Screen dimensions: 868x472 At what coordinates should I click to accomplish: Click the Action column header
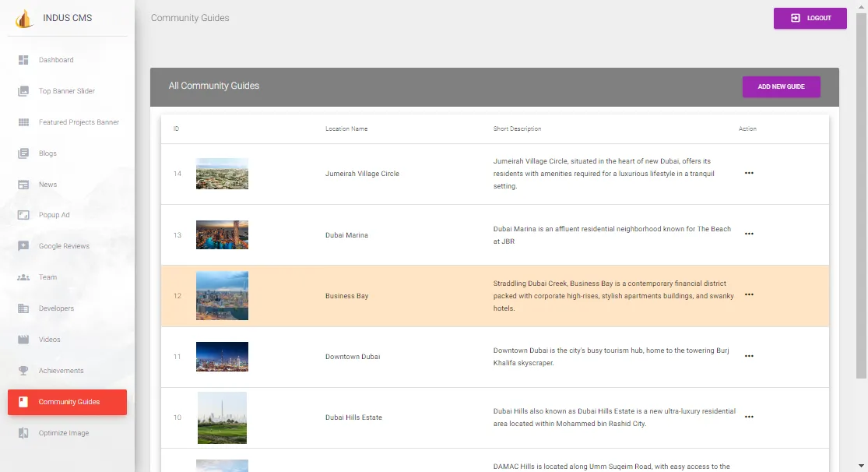(747, 129)
